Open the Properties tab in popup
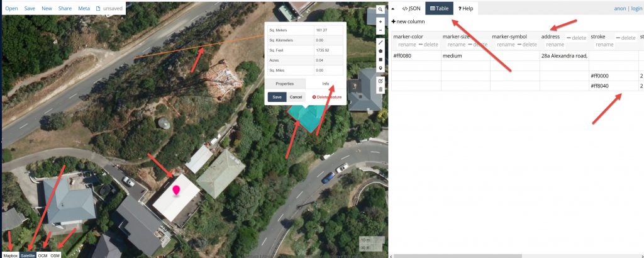644x258 pixels. coord(285,84)
